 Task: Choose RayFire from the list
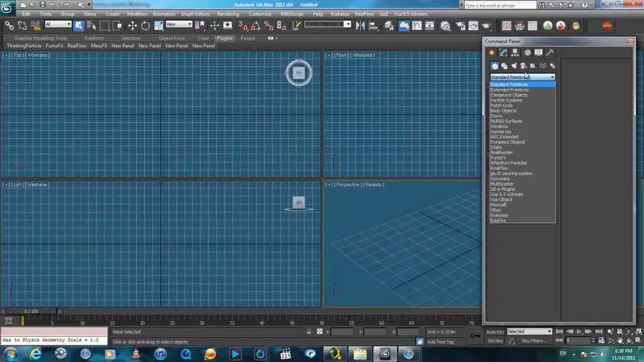[x=498, y=221]
